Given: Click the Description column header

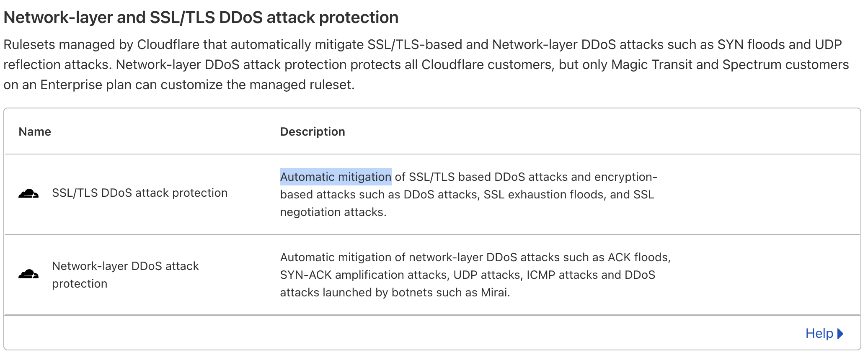Looking at the screenshot, I should click(313, 131).
